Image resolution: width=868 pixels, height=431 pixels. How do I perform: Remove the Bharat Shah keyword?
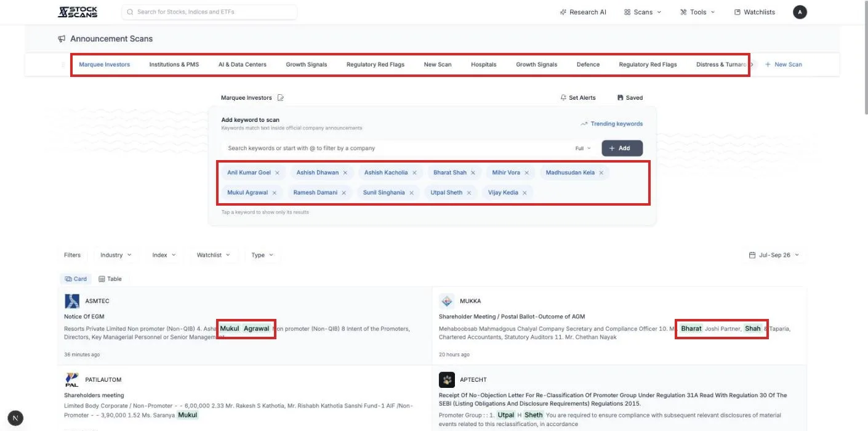click(x=473, y=173)
